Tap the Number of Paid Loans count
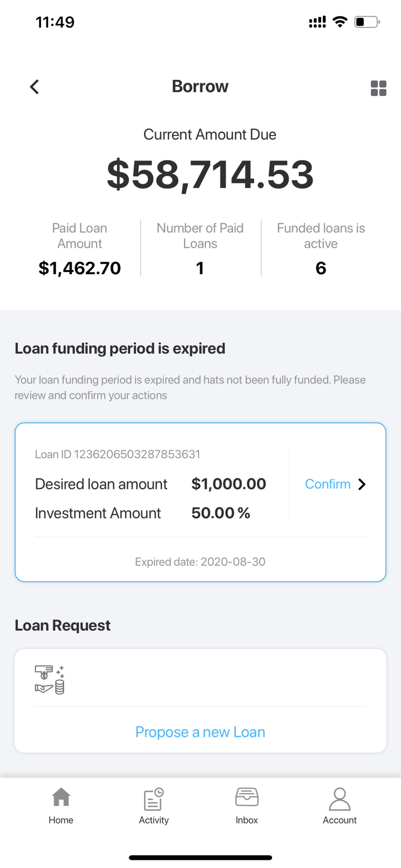The width and height of the screenshot is (401, 868). pyautogui.click(x=200, y=268)
